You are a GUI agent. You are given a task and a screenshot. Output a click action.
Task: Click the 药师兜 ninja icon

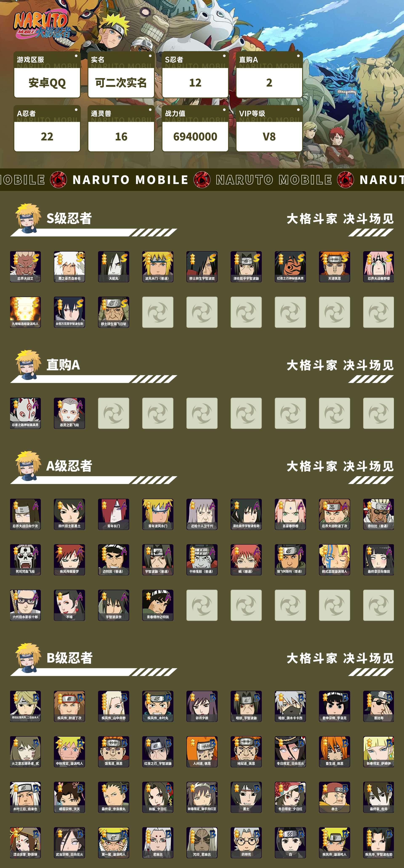coord(246,843)
